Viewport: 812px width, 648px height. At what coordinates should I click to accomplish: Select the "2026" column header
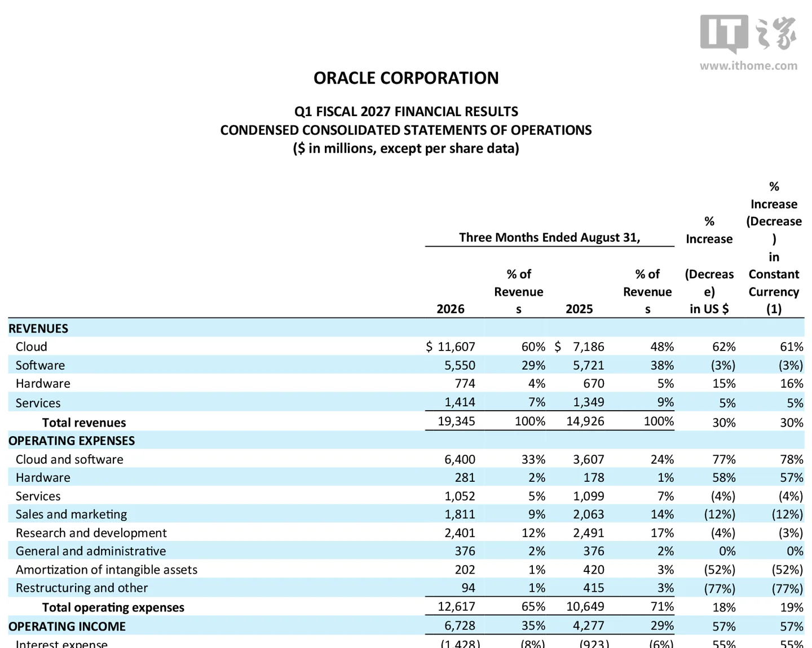(x=451, y=309)
